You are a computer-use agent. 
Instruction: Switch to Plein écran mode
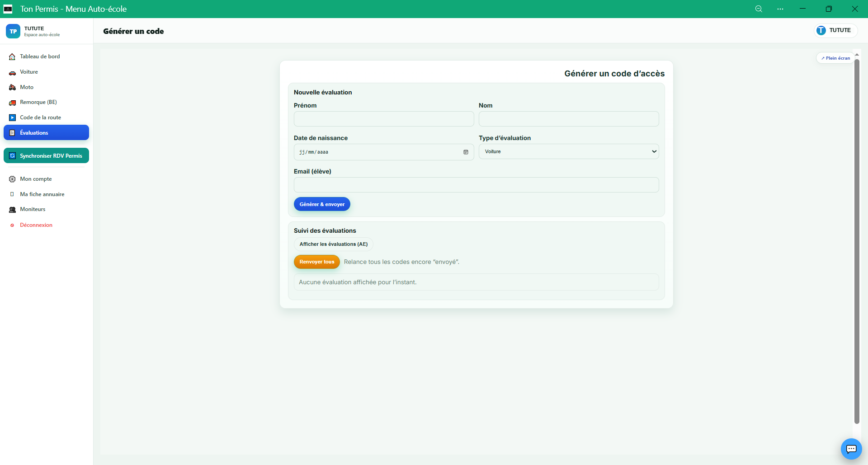[x=835, y=58]
